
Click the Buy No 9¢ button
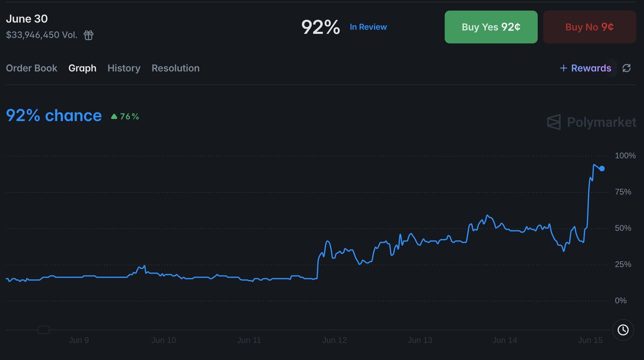589,27
